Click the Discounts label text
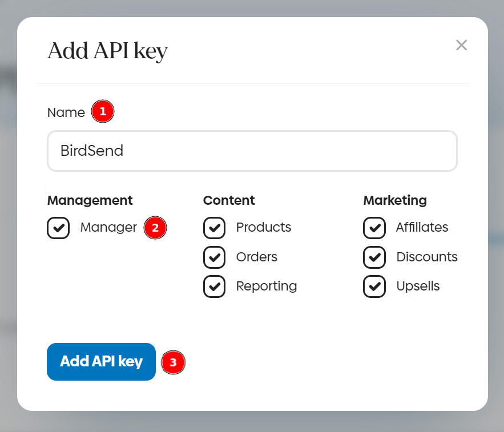The width and height of the screenshot is (504, 432). pos(427,257)
